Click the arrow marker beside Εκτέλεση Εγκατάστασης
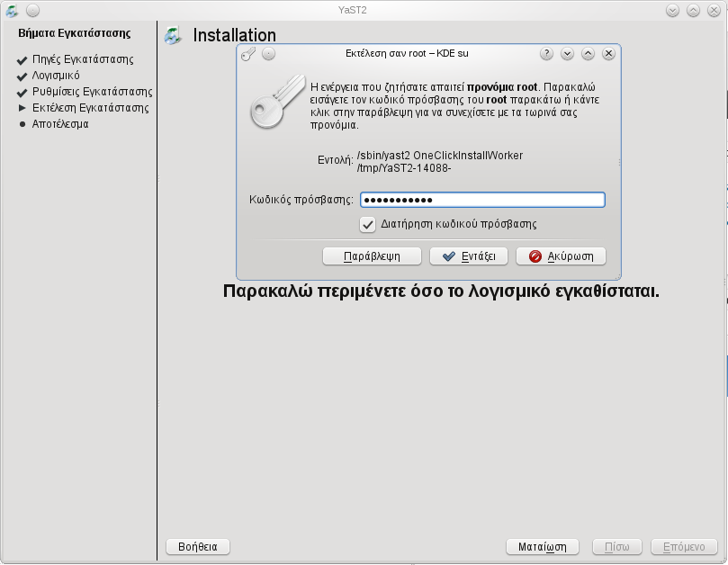This screenshot has width=728, height=565. point(22,108)
